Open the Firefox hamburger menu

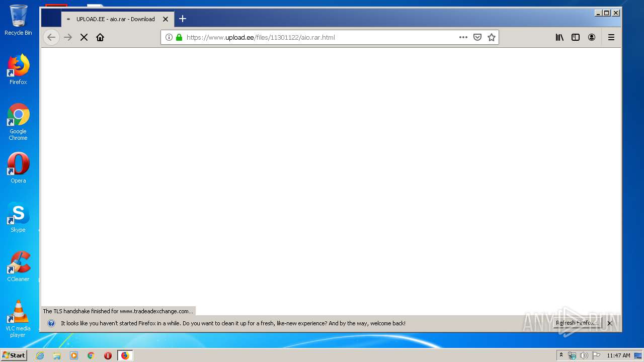[x=611, y=37]
